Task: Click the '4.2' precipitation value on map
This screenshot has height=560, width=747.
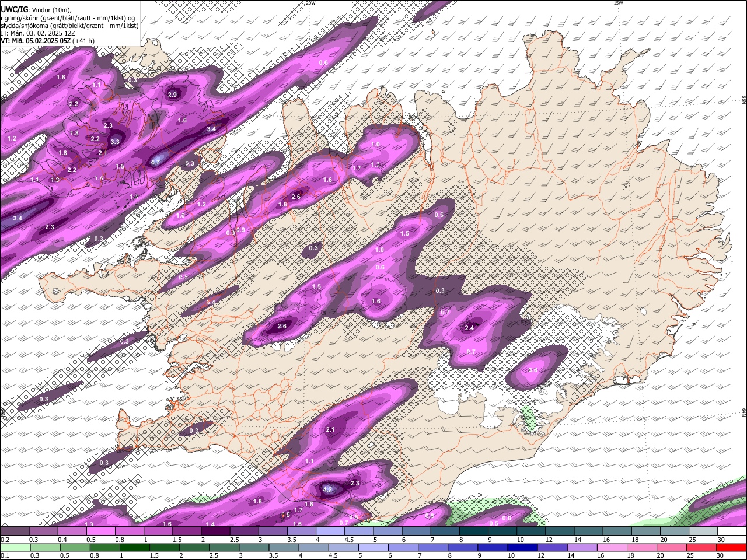Action: (327, 489)
